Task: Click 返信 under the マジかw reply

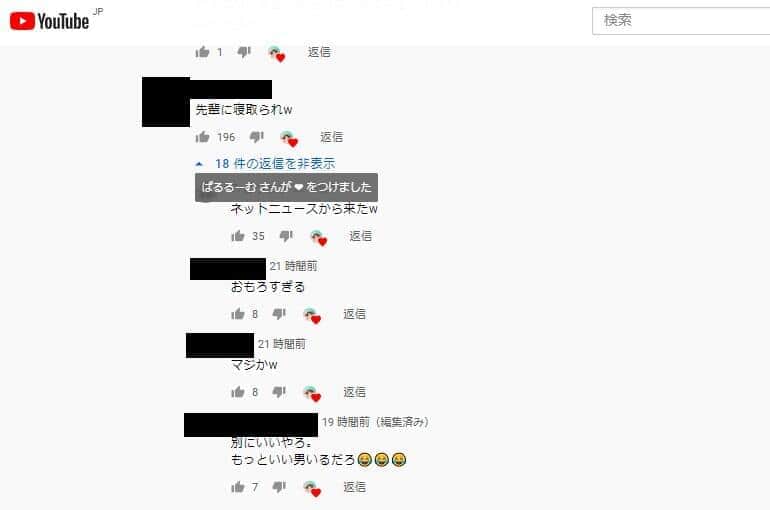Action: [355, 392]
